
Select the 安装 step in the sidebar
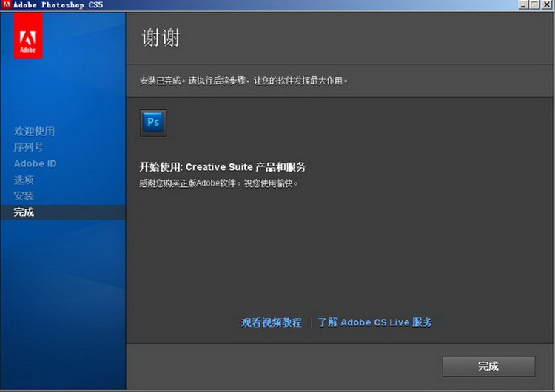(x=24, y=196)
